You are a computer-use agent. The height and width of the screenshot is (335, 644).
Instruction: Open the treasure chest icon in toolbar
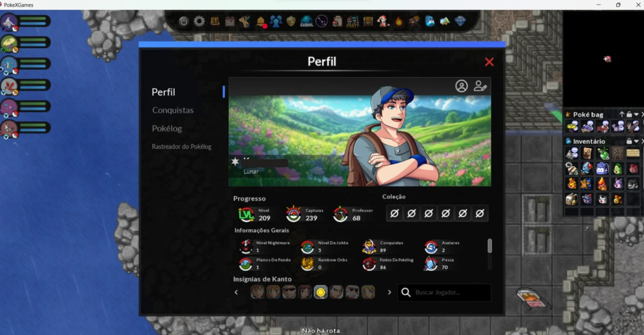(x=368, y=22)
